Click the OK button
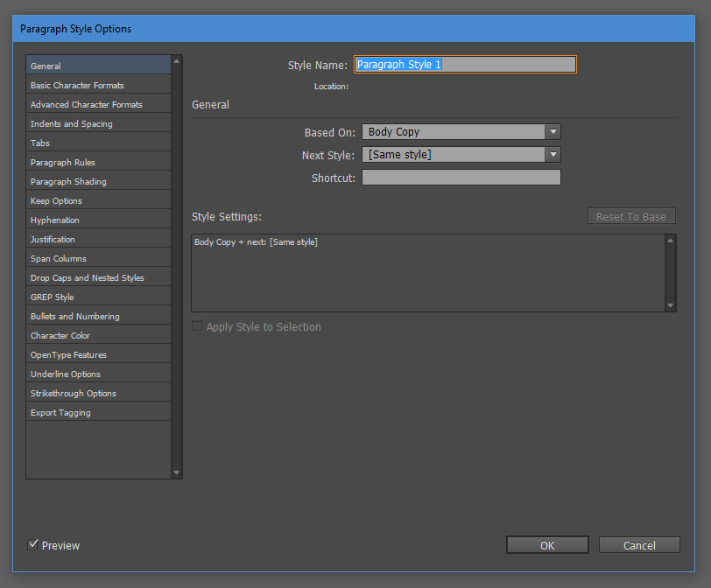This screenshot has height=588, width=711. click(x=546, y=544)
